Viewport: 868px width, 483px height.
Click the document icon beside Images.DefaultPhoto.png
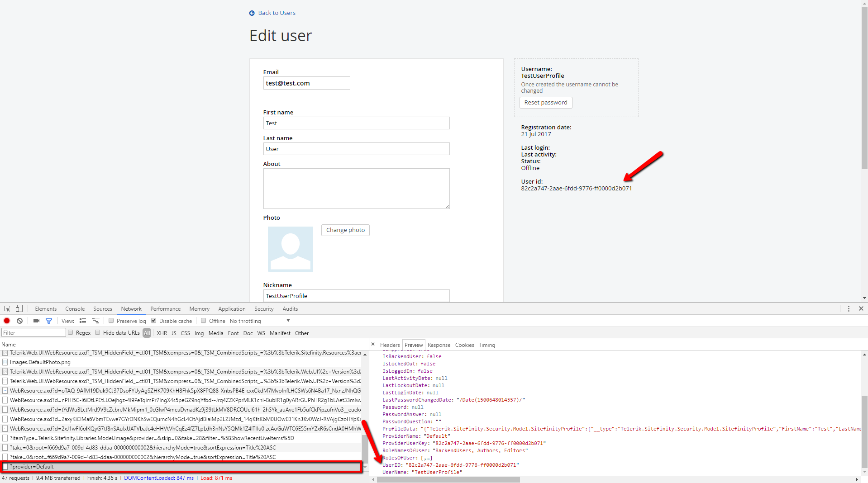pos(5,362)
